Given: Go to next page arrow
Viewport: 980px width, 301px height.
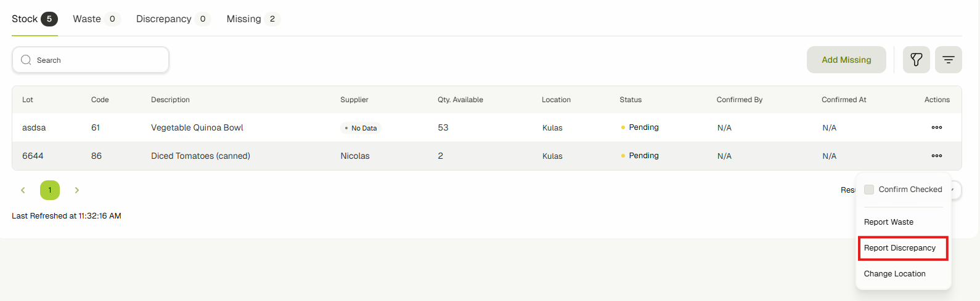Looking at the screenshot, I should [x=76, y=190].
